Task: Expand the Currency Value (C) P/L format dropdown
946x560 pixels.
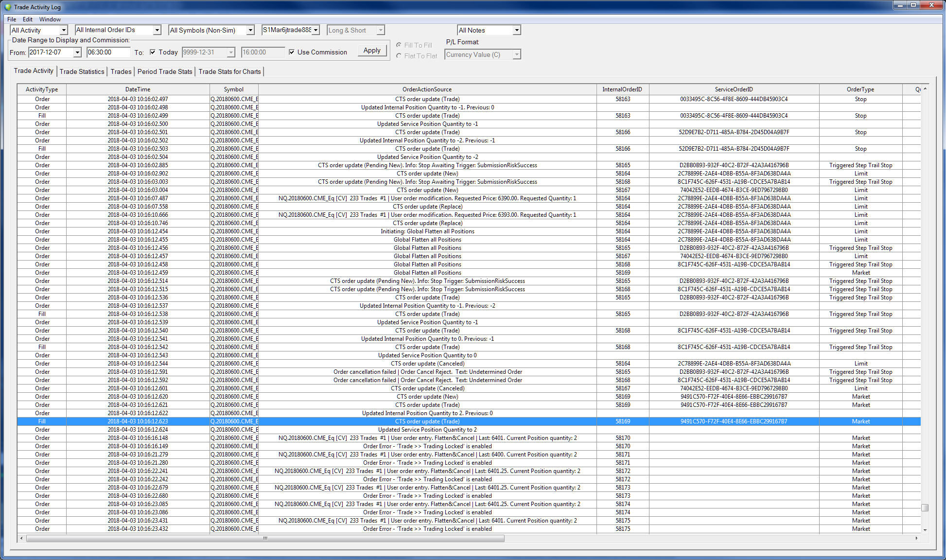Action: pos(517,54)
